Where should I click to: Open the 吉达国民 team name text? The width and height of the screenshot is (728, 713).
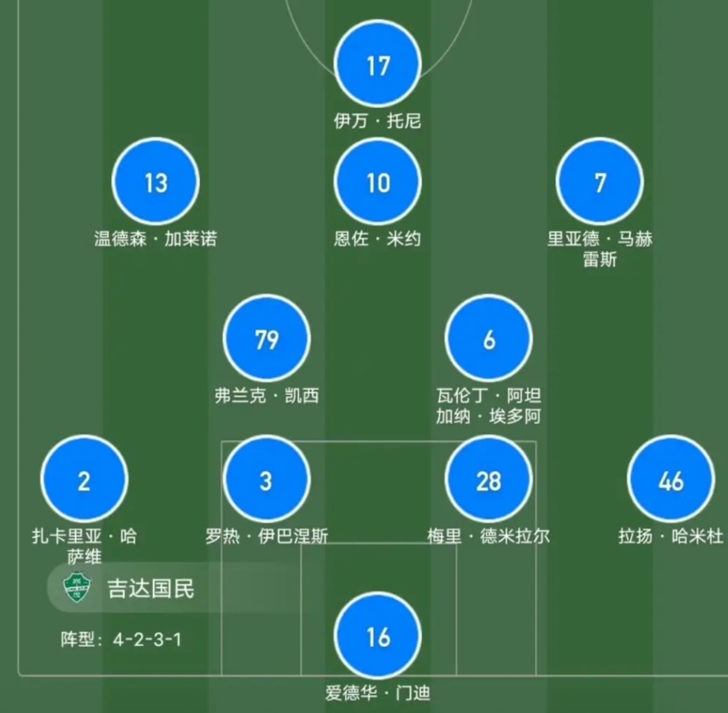click(x=151, y=589)
